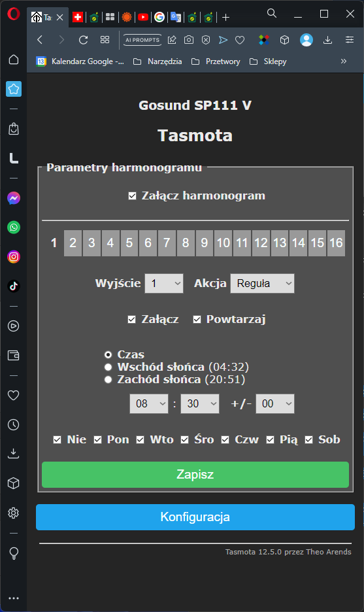Image resolution: width=364 pixels, height=612 pixels.
Task: Click the AI Prompts toolbar button
Action: [x=142, y=40]
